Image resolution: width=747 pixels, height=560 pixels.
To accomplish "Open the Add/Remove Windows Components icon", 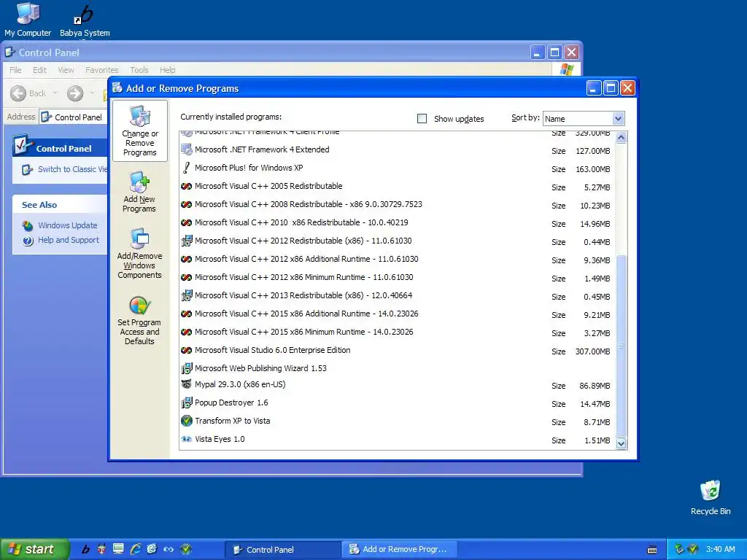I will click(139, 238).
